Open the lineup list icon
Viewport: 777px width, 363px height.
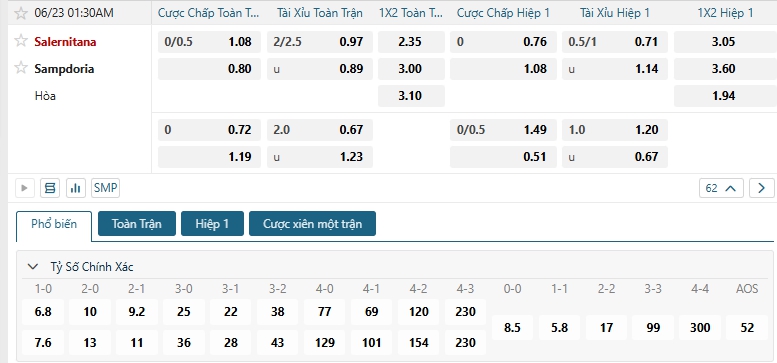(x=50, y=188)
